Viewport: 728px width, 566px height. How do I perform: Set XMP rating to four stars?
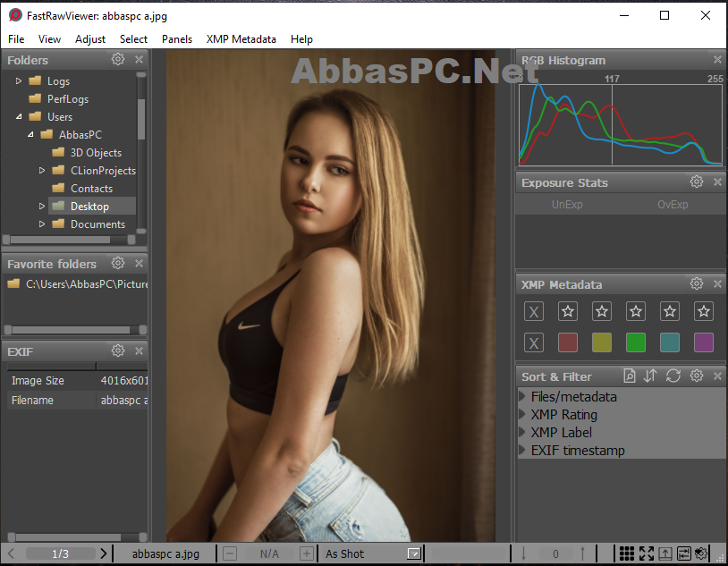point(670,311)
